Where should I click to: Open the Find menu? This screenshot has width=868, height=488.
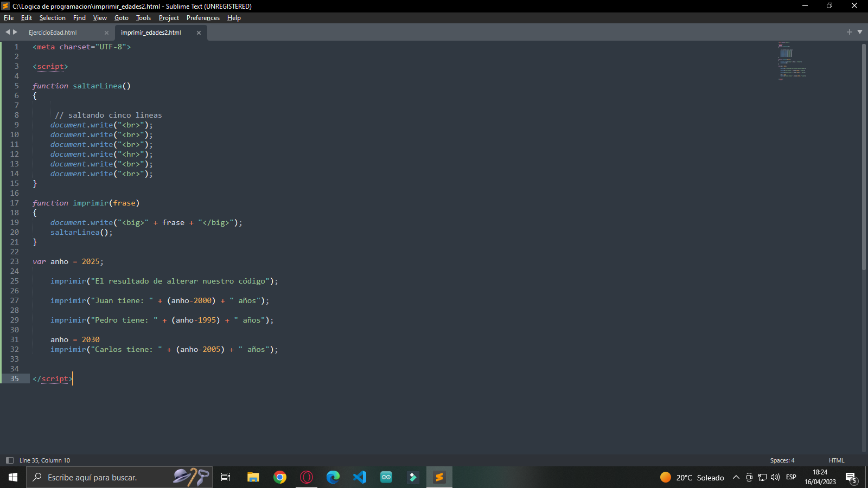(x=79, y=18)
